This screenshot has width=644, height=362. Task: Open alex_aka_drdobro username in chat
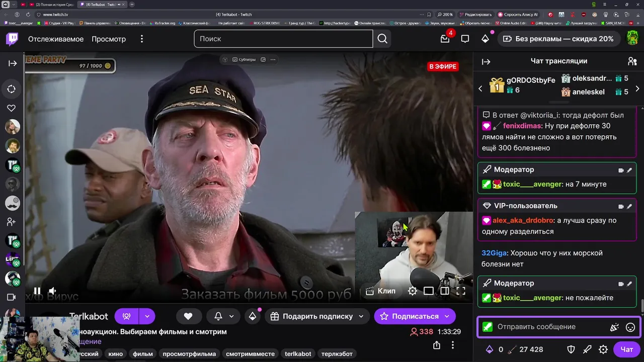(522, 220)
